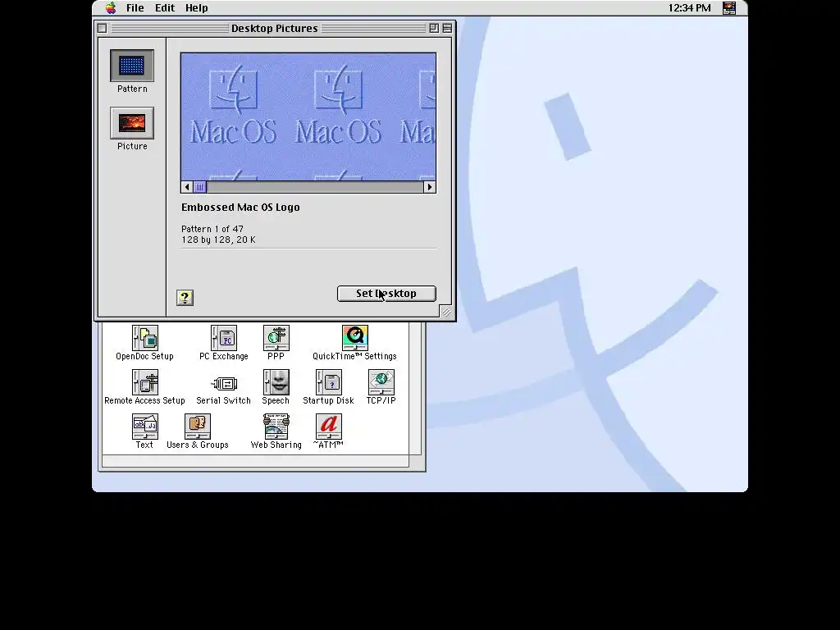The width and height of the screenshot is (840, 630).
Task: Open the Speech control panel icon
Action: click(x=276, y=382)
